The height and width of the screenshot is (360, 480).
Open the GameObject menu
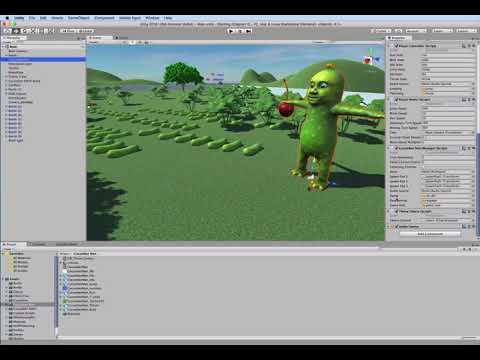click(x=79, y=18)
